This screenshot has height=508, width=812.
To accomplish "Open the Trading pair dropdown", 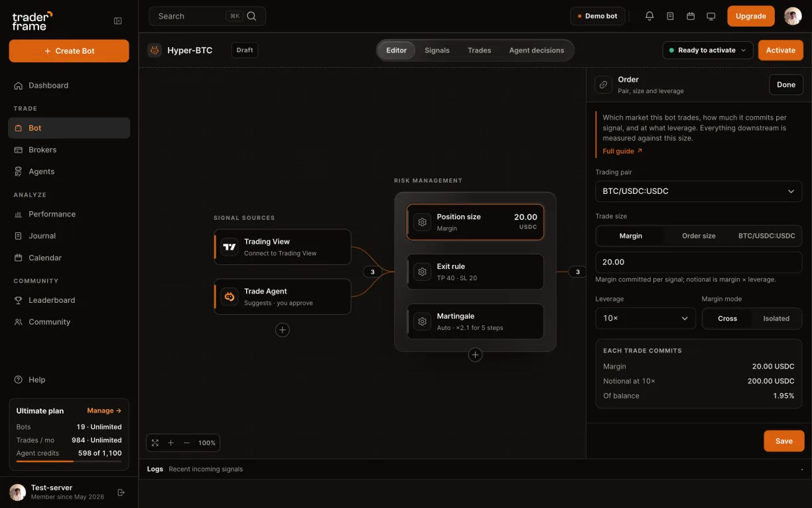I will [x=699, y=191].
